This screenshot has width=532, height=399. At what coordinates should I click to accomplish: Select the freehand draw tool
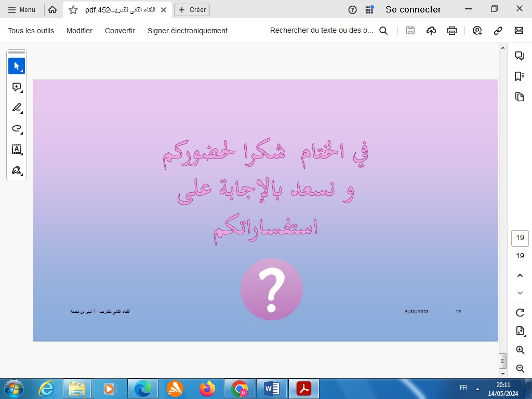tap(17, 129)
